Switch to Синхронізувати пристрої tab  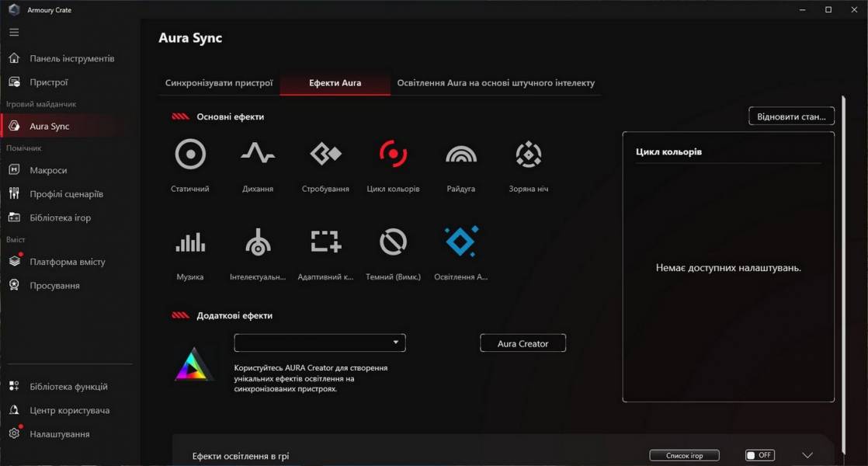click(x=219, y=83)
